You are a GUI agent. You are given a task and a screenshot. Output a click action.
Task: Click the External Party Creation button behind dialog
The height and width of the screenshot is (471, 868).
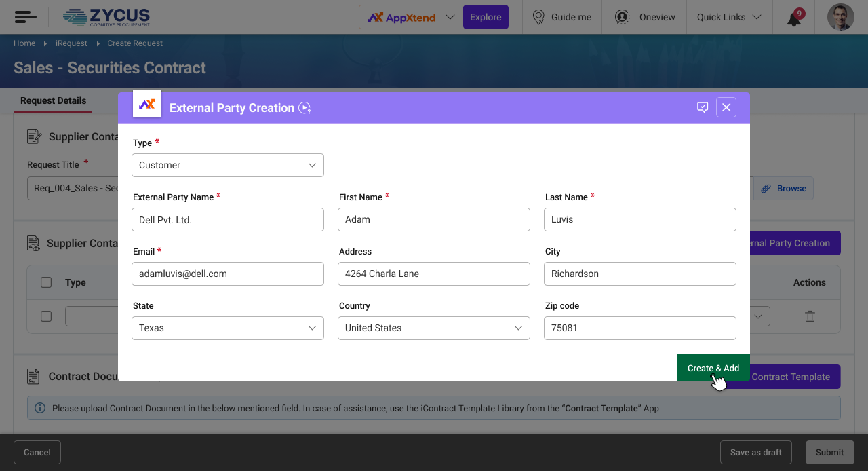(795, 243)
